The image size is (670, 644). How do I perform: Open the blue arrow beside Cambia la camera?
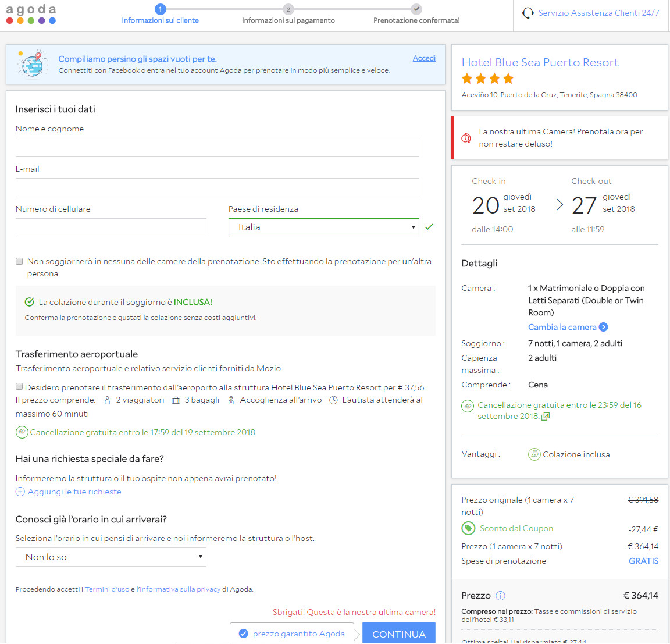603,328
